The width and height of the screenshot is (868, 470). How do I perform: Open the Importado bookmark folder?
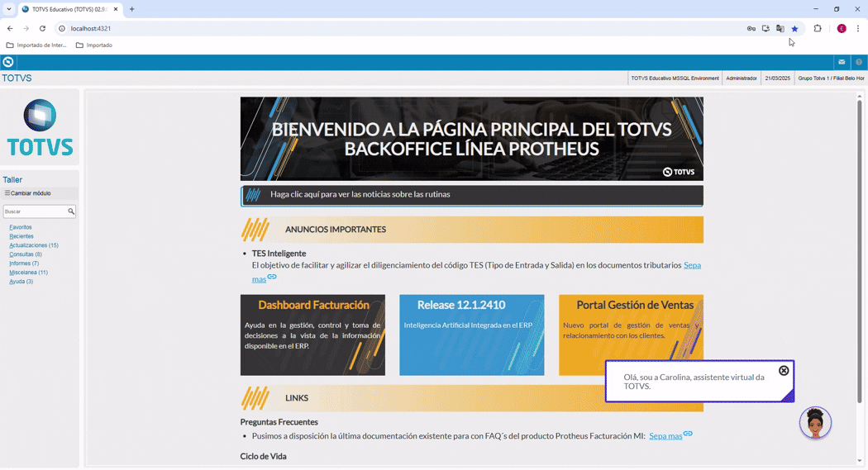click(x=94, y=45)
